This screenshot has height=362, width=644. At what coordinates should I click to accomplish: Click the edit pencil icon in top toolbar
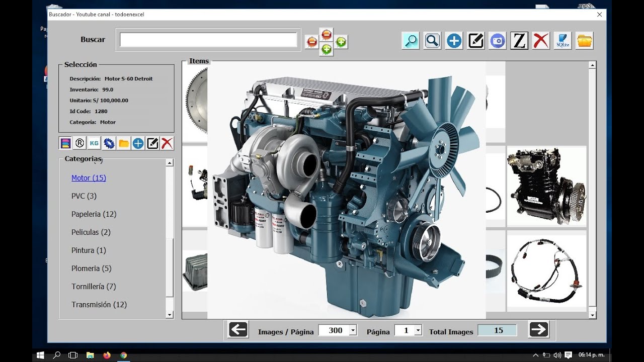[x=475, y=41]
